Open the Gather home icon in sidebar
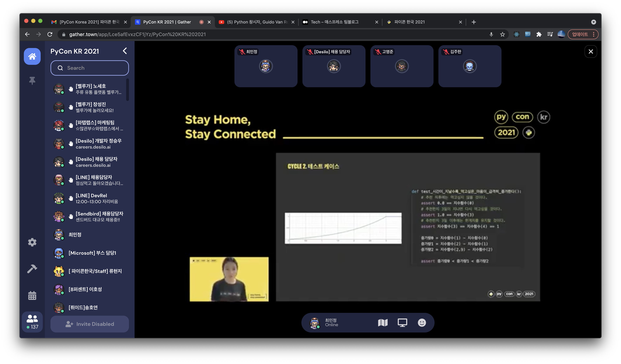Screen dimensions: 621x364 pos(32,56)
